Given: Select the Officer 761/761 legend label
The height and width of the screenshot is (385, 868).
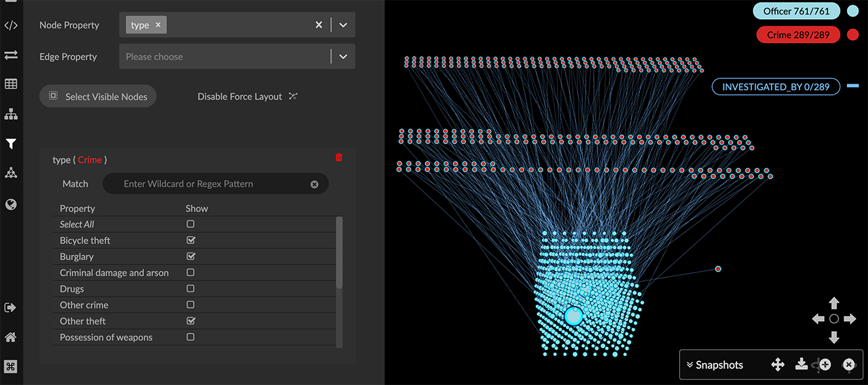Looking at the screenshot, I should [796, 11].
